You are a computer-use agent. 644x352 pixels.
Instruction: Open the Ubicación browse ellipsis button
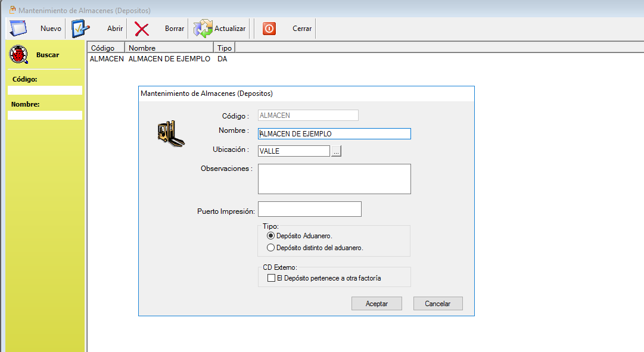336,151
